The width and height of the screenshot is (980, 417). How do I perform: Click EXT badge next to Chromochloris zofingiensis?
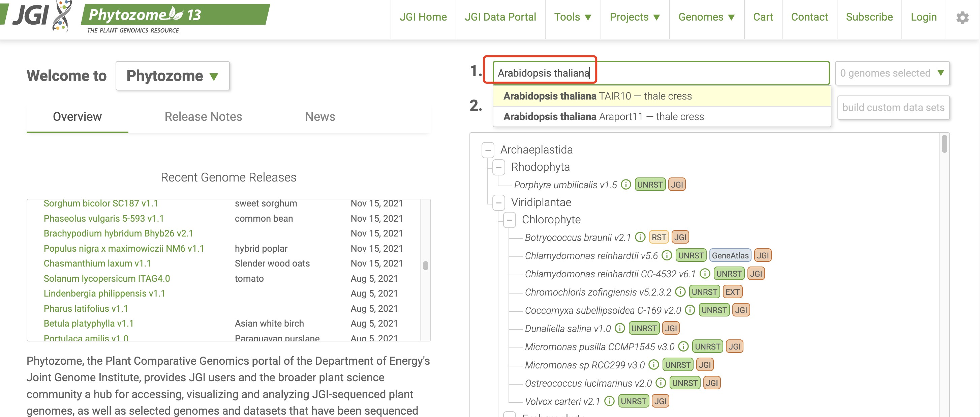pyautogui.click(x=732, y=292)
